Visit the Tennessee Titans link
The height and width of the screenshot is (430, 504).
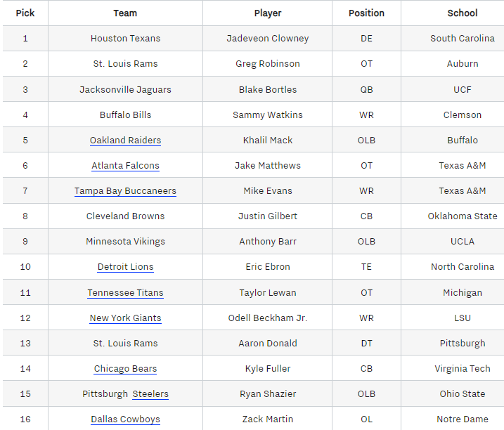125,293
